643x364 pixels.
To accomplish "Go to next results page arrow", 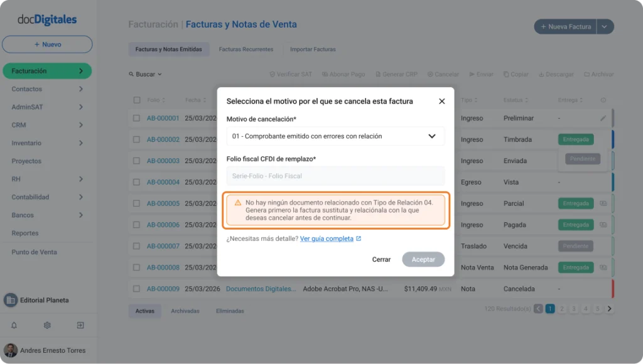I will 609,309.
